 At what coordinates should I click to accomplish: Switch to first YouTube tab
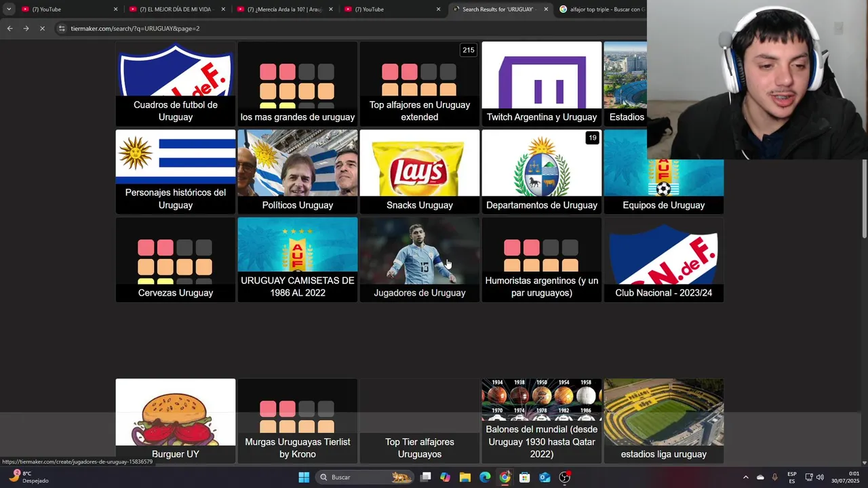pos(68,9)
